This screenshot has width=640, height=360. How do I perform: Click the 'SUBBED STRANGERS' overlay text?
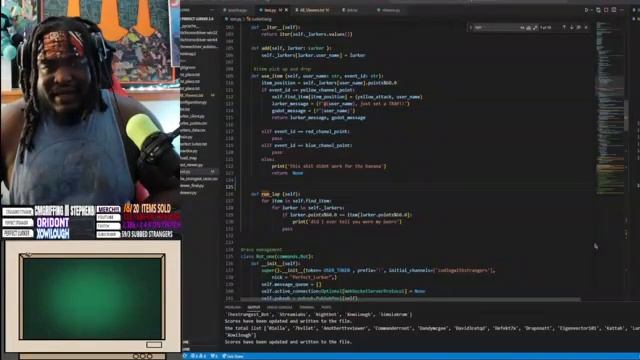click(153, 234)
